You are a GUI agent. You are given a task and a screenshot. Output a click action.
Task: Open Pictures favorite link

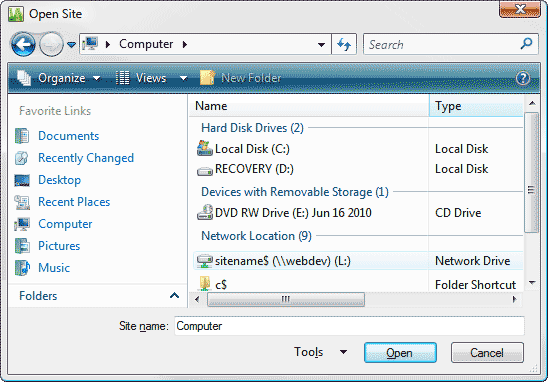pyautogui.click(x=59, y=246)
